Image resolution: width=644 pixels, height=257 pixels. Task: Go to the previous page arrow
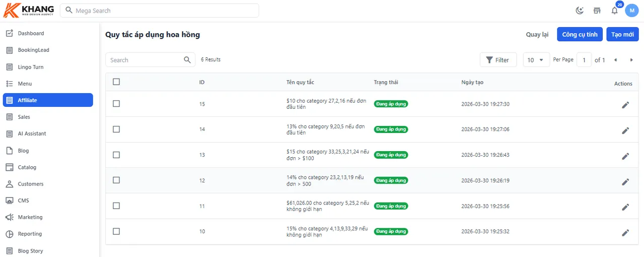click(x=615, y=60)
